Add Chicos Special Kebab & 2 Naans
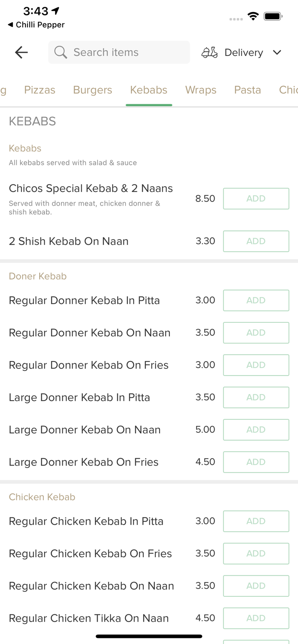This screenshot has width=298, height=644. [256, 198]
